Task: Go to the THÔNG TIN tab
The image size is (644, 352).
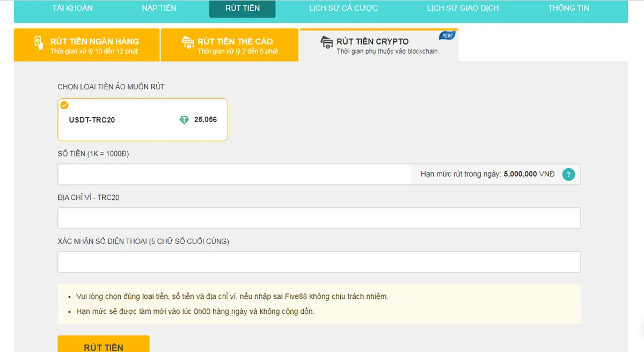Action: (568, 8)
